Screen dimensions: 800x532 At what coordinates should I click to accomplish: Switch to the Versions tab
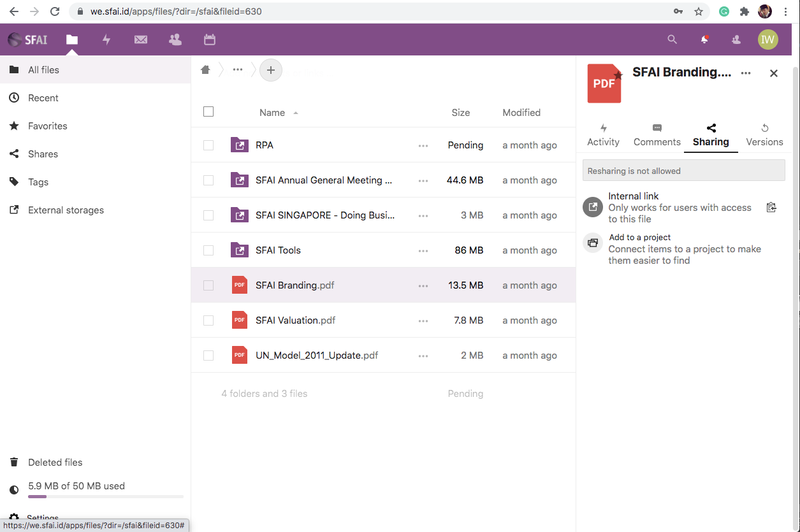pyautogui.click(x=764, y=135)
